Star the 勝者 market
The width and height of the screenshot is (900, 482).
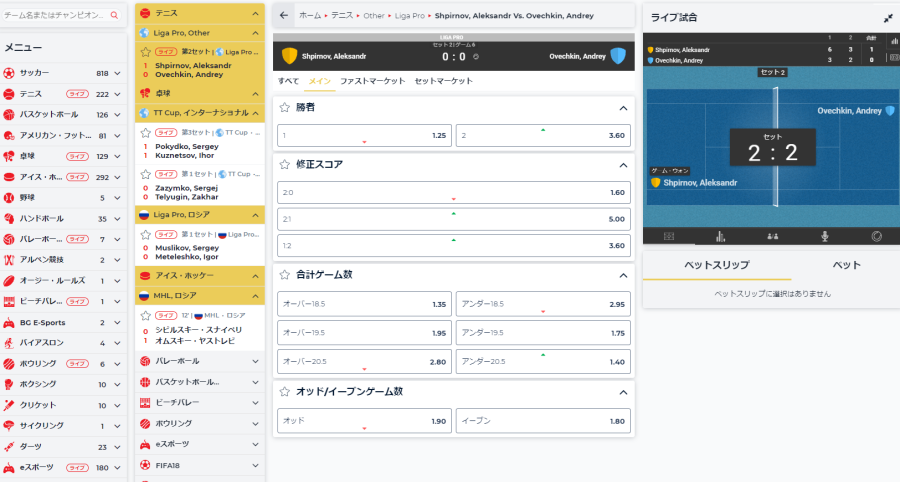(284, 107)
